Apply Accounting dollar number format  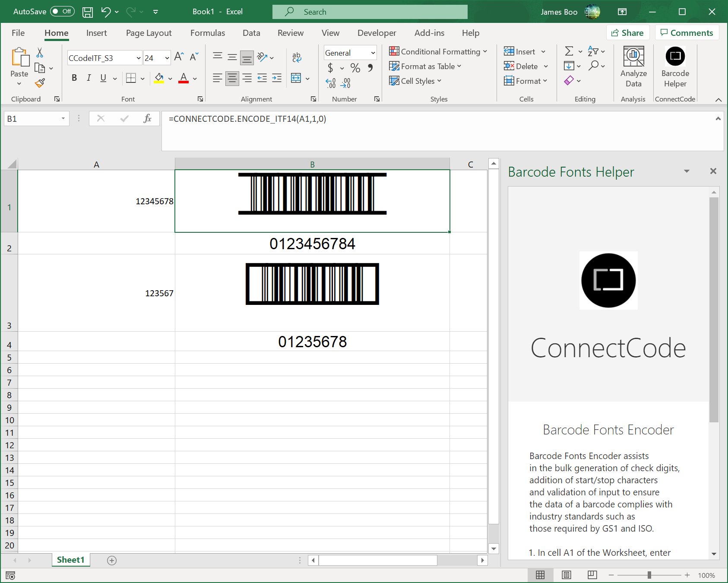tap(330, 68)
